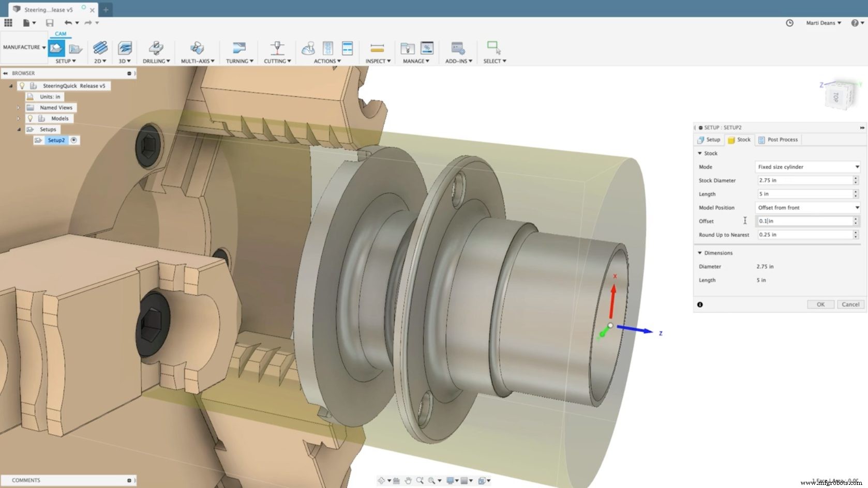Toggle visibility of SteeringQuick Release v5
This screenshot has width=868, height=488.
tap(22, 86)
